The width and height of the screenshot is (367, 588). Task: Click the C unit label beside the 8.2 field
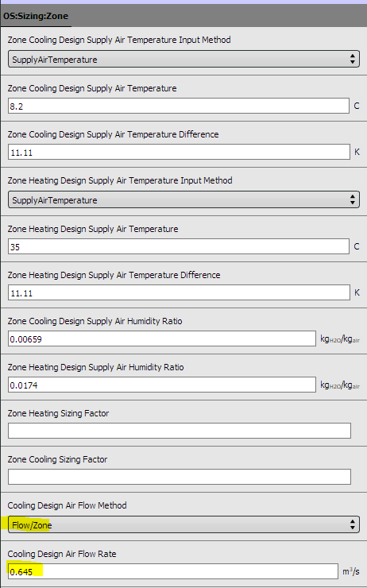click(357, 106)
